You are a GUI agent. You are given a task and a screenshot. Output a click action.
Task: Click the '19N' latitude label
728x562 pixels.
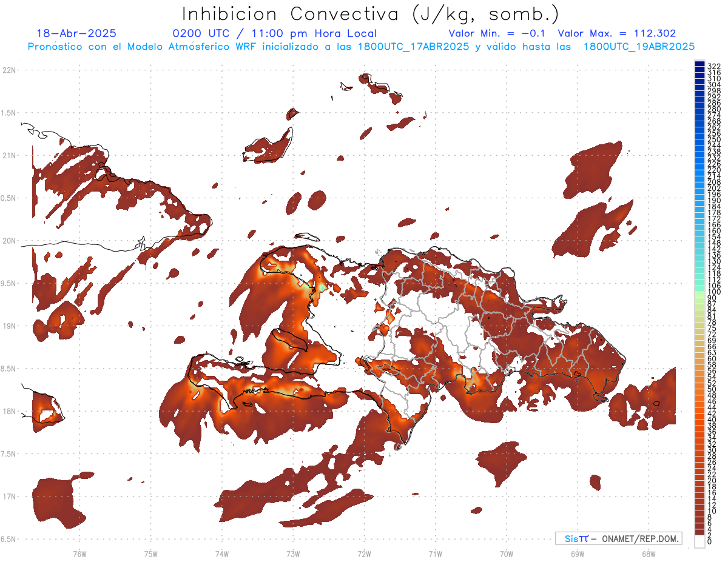pyautogui.click(x=9, y=326)
